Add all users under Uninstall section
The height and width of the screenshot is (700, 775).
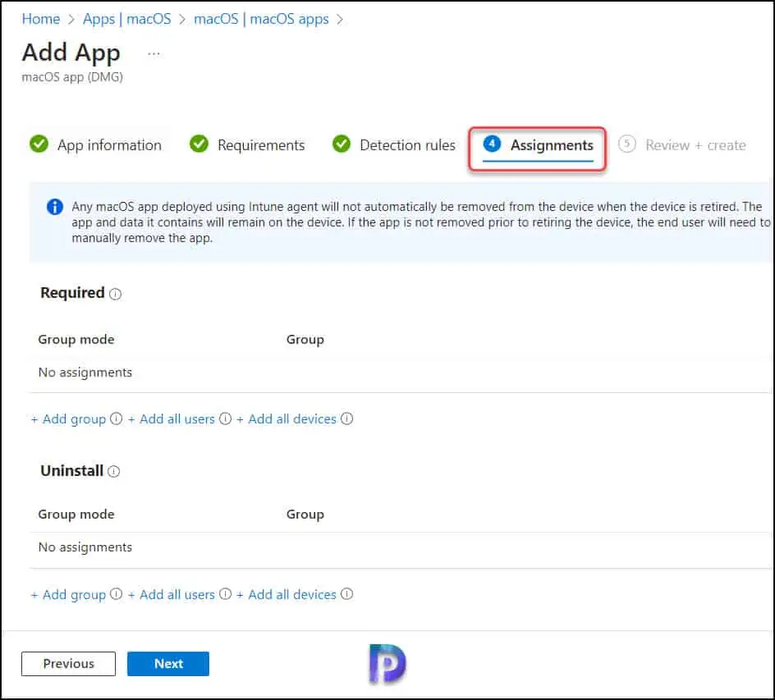tap(172, 594)
